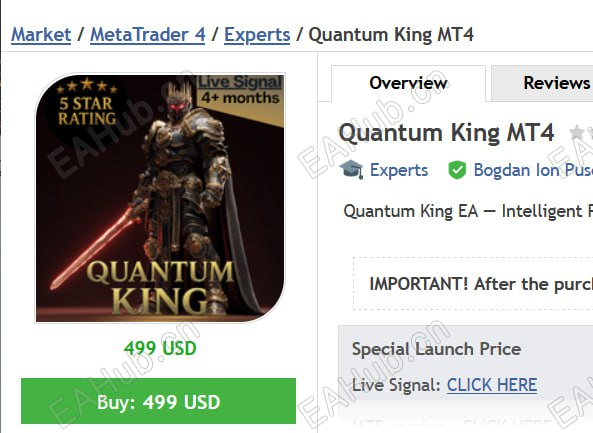The height and width of the screenshot is (433, 593).
Task: Click the 5 Star Rating badge
Action: click(87, 102)
